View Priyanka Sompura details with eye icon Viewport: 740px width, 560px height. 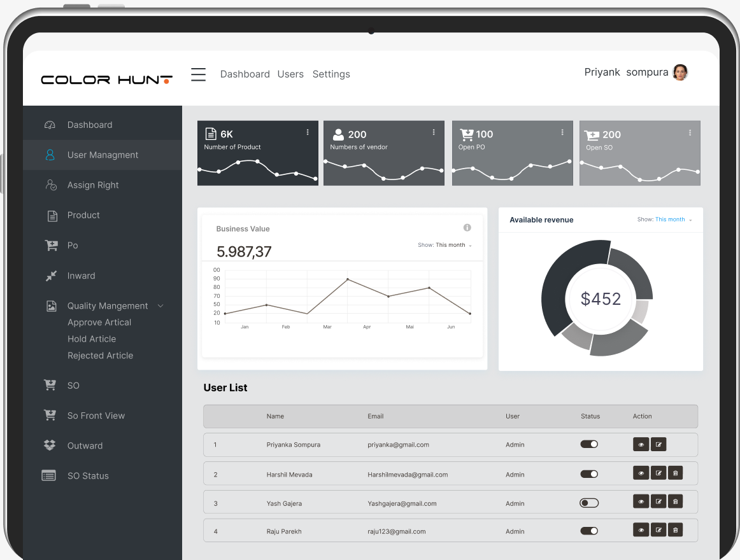[x=641, y=444]
